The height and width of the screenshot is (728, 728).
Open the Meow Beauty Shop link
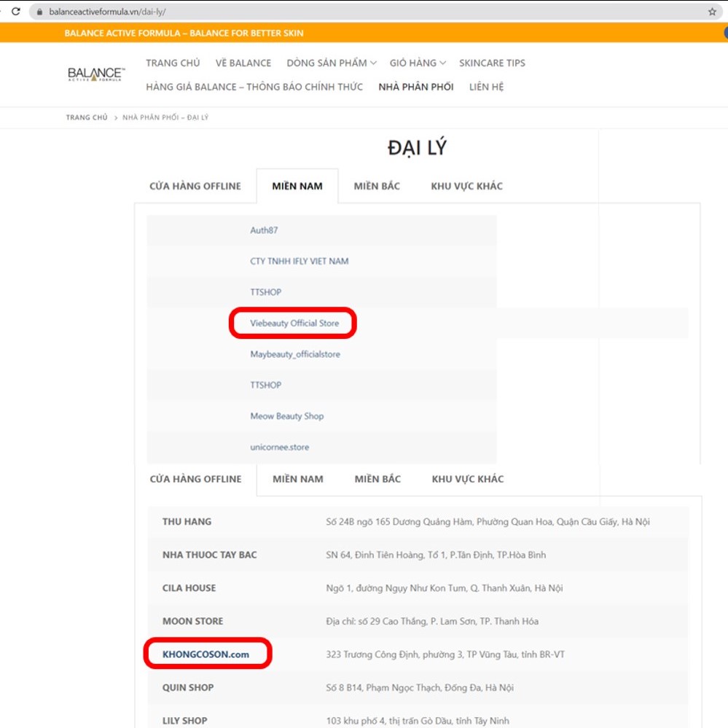[x=287, y=416]
